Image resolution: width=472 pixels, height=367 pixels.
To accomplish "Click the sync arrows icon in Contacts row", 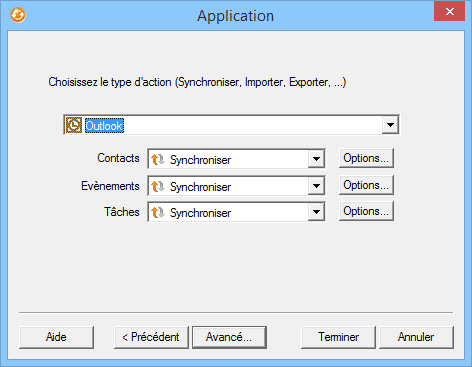I will [158, 159].
